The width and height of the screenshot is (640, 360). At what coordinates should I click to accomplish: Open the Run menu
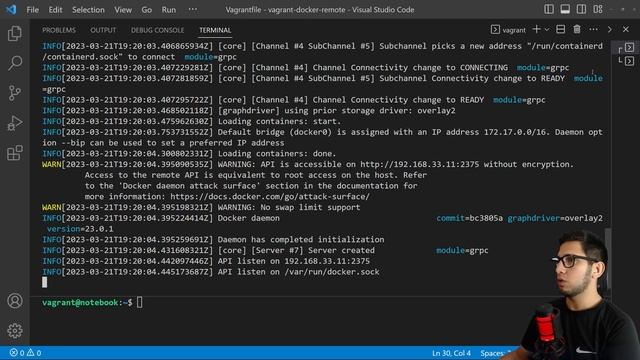coord(169,10)
